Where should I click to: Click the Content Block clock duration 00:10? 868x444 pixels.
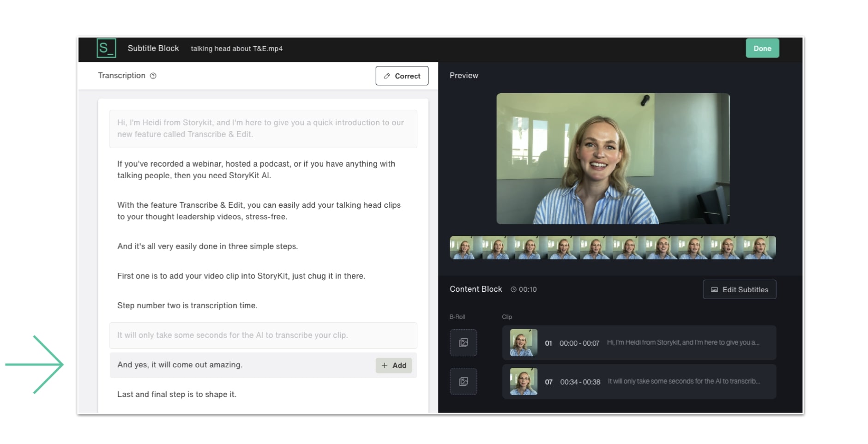tap(524, 289)
